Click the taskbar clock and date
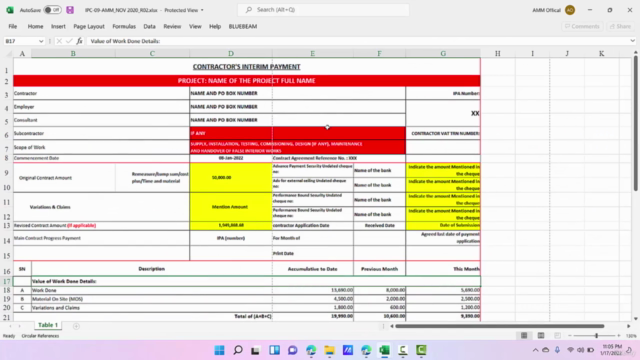640x360 pixels. 612,350
